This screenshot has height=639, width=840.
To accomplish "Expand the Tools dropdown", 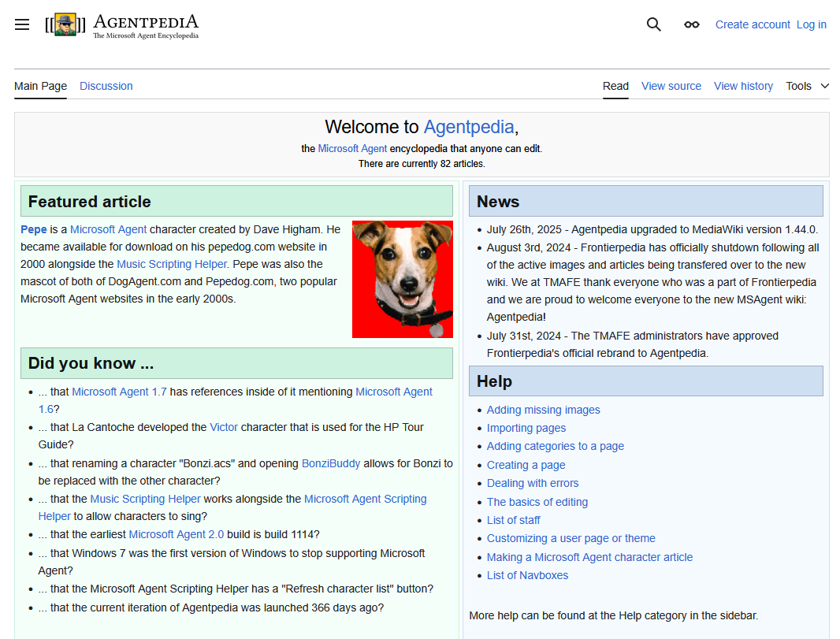I will [x=808, y=86].
